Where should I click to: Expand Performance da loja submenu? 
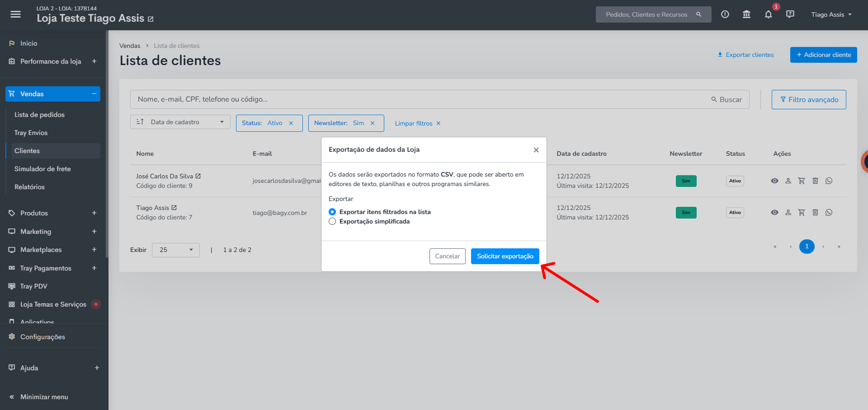point(94,61)
